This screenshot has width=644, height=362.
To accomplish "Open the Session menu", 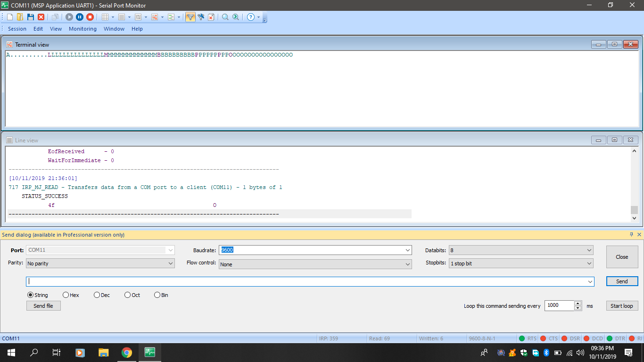I will [17, 29].
